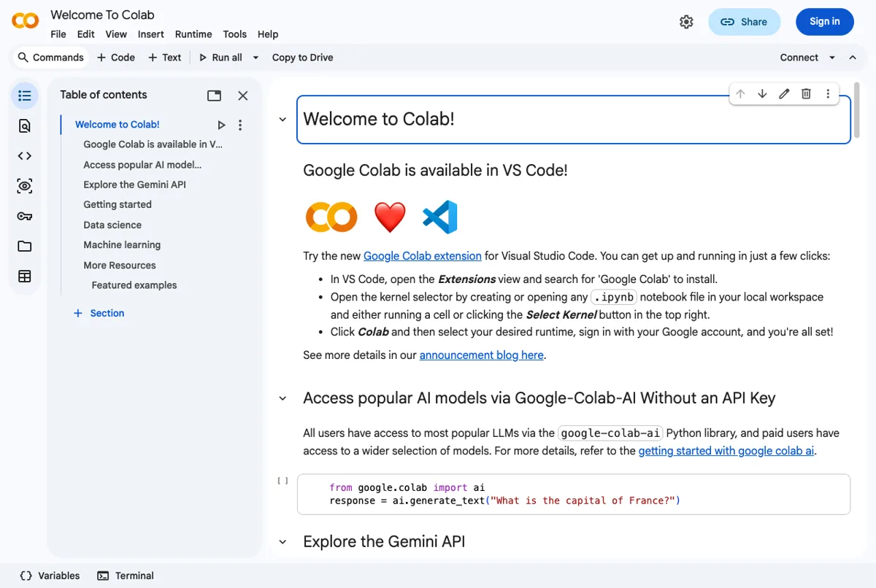Screen dimensions: 876x588
Task: Click Run all button
Action: tap(220, 58)
